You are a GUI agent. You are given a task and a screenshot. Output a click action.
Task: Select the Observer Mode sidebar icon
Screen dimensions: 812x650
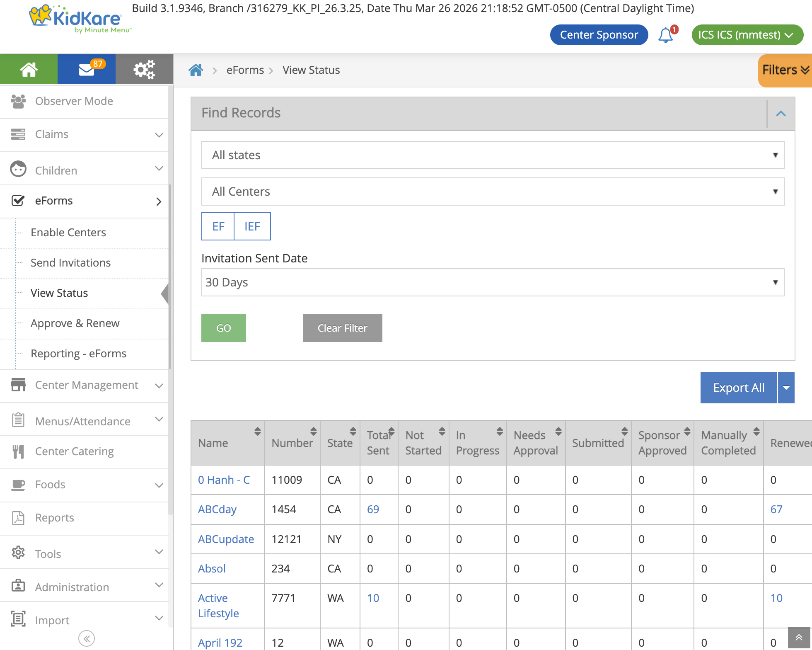point(18,101)
